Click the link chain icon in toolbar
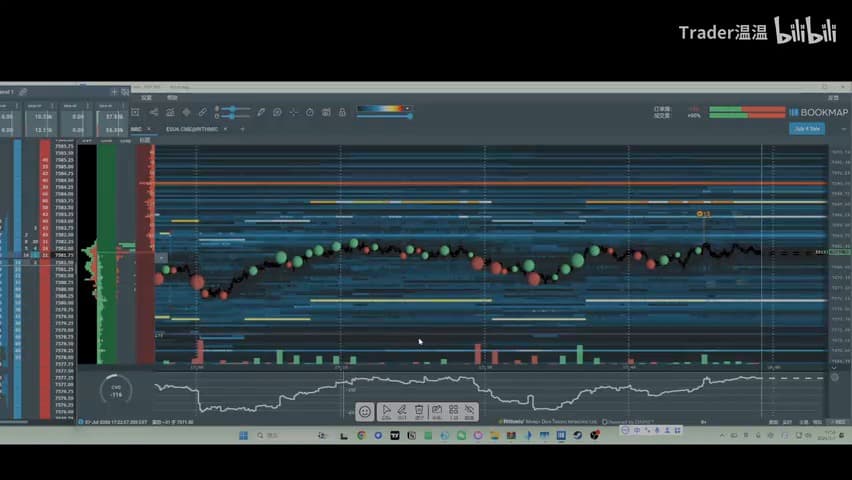The height and width of the screenshot is (480, 852). (202, 112)
